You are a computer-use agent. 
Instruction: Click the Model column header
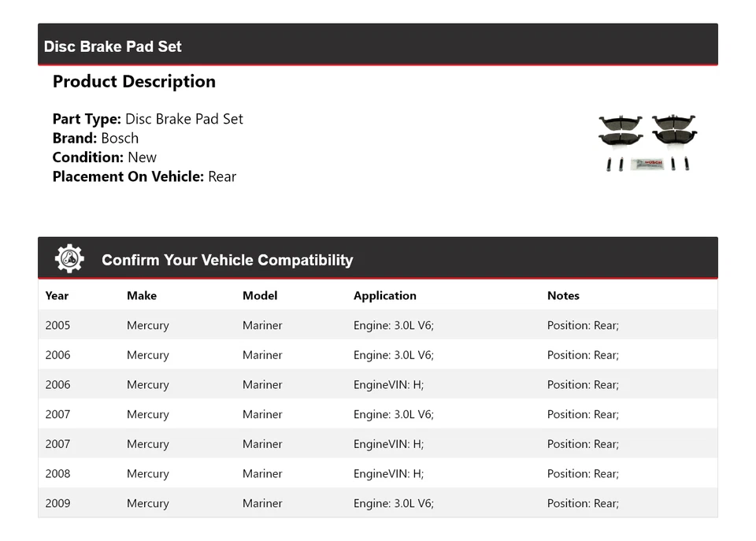click(x=260, y=296)
